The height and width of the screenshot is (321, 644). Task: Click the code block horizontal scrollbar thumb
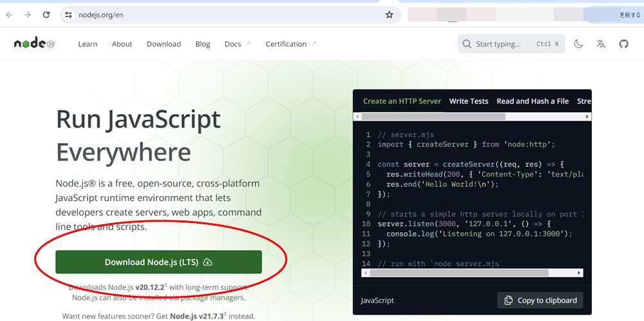coord(459,273)
